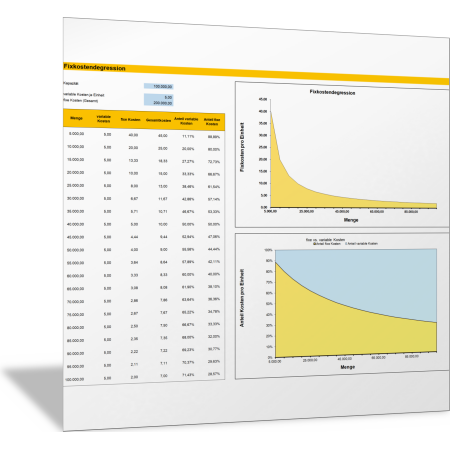Click the Menge cell 15.000,00
This screenshot has height=450, width=450.
[x=76, y=160]
